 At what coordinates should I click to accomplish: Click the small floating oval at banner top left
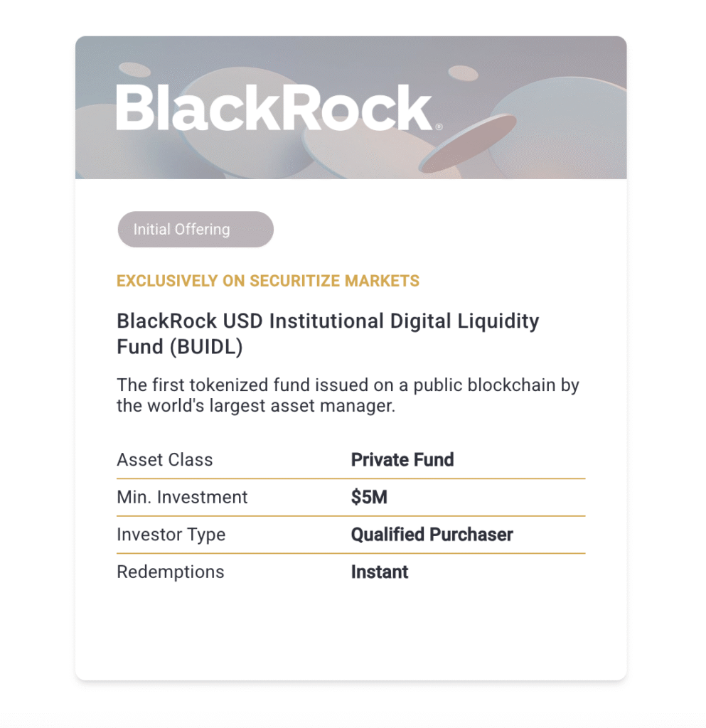pos(134,70)
